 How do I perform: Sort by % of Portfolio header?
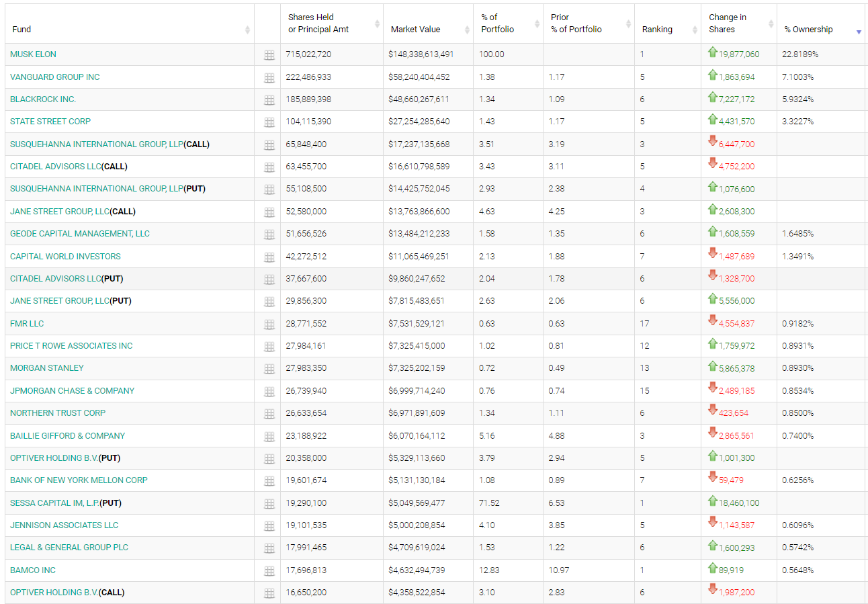[508, 24]
